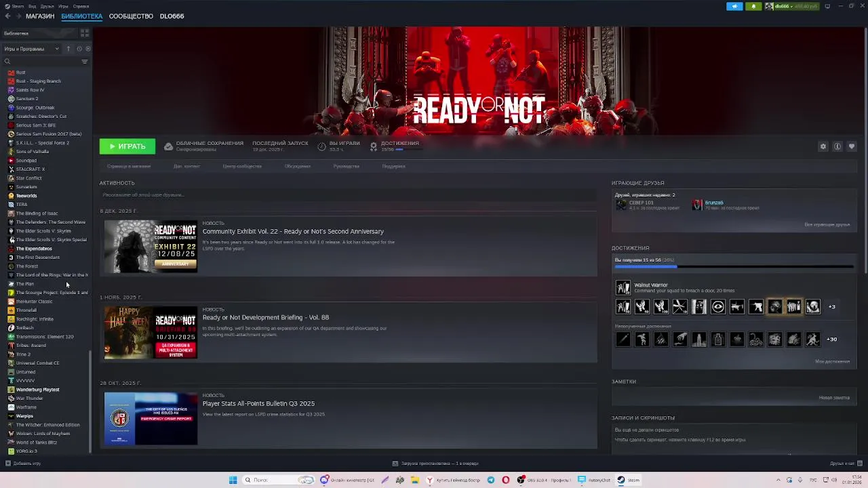
Task: Click the recent activity clock filter icon
Action: pos(79,49)
